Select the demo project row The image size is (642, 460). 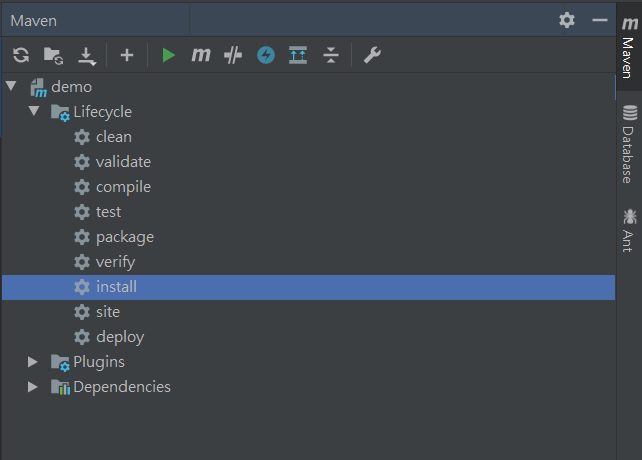pyautogui.click(x=308, y=86)
